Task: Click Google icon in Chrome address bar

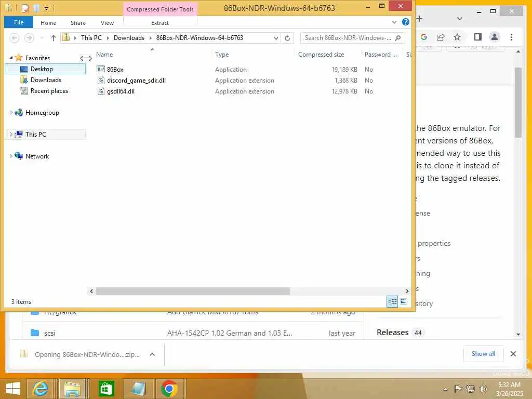Action: point(424,37)
